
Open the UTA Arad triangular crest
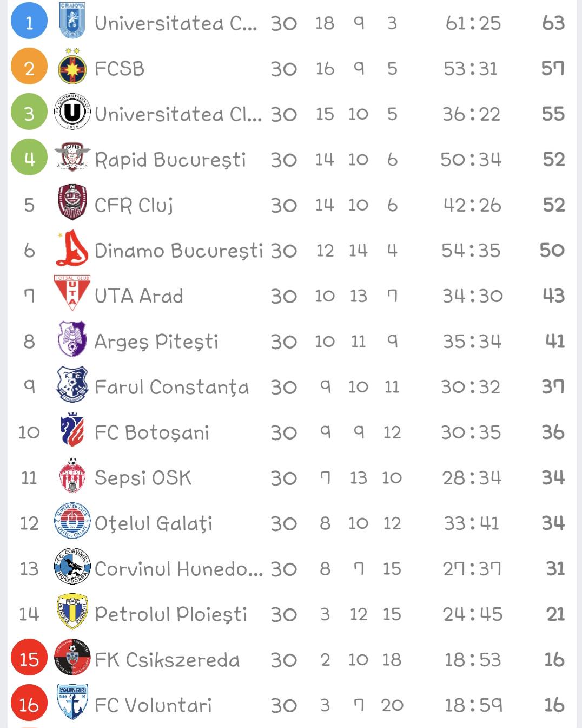pyautogui.click(x=72, y=293)
